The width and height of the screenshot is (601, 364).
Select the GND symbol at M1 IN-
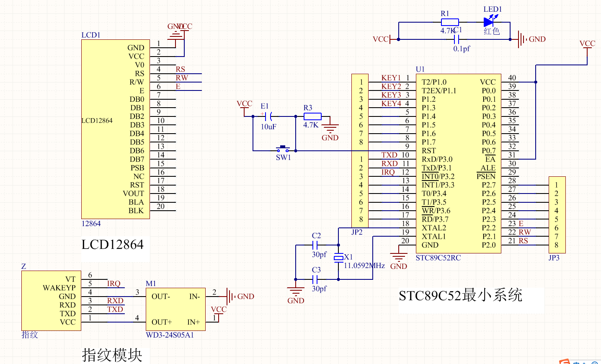tap(230, 296)
